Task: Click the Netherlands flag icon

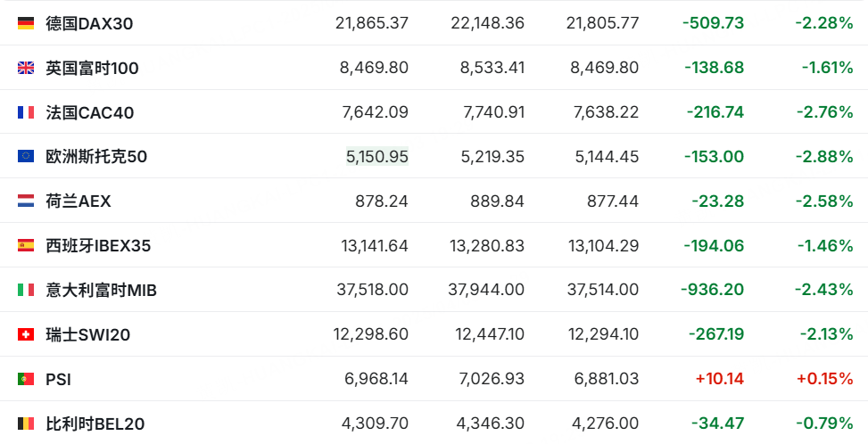Action: [x=26, y=201]
